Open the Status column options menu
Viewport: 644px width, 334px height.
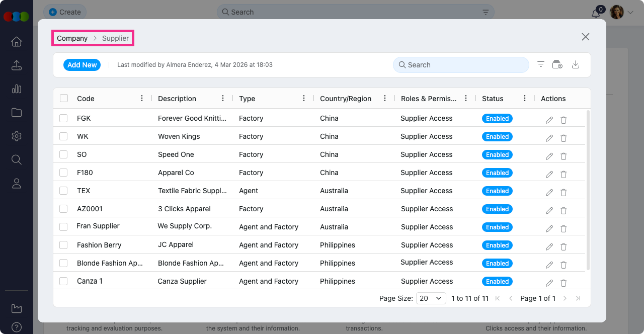pos(525,99)
